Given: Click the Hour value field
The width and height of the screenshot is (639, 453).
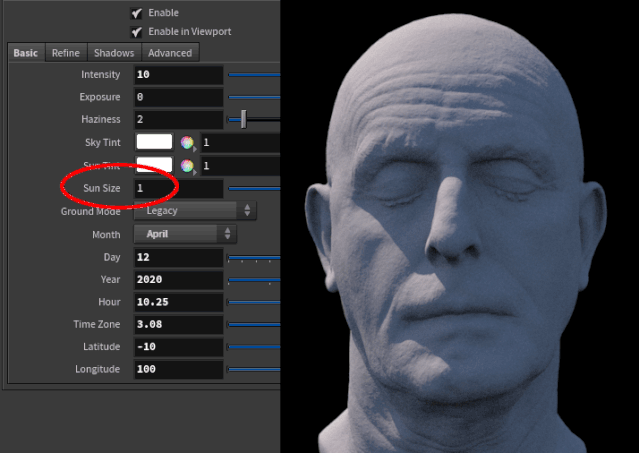Looking at the screenshot, I should [x=178, y=302].
